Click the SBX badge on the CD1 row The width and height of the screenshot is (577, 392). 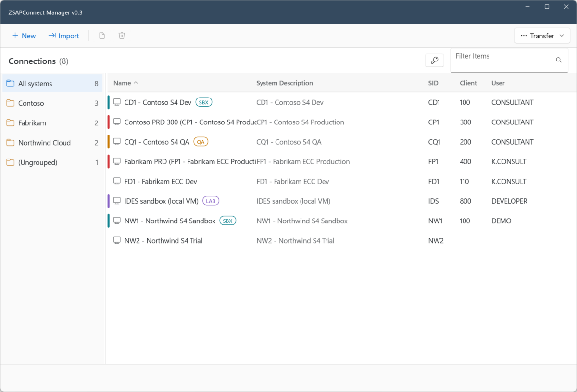tap(204, 102)
